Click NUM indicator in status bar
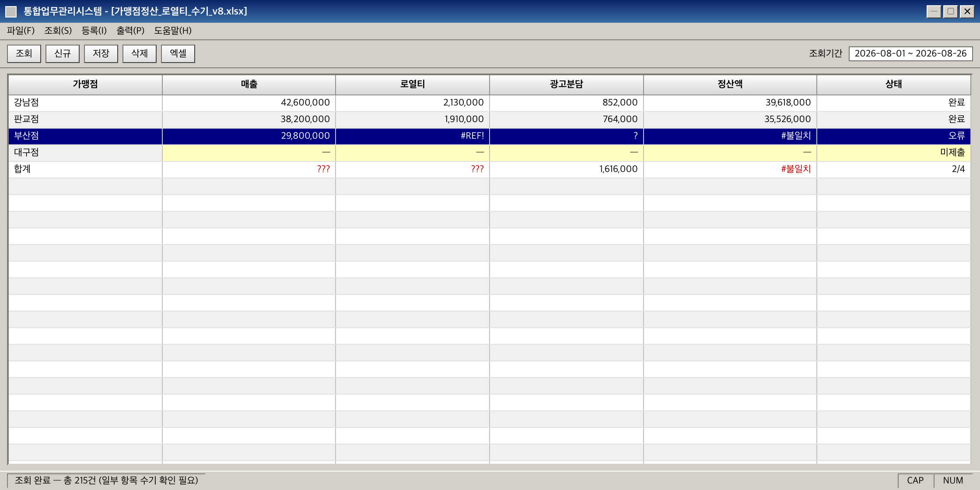980x490 pixels. (953, 480)
